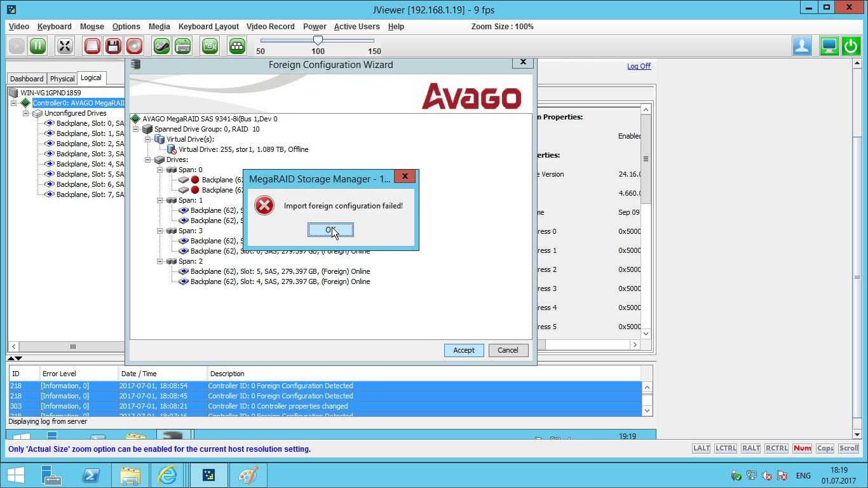
Task: Click the CD/DVD media icon
Action: pos(134,46)
